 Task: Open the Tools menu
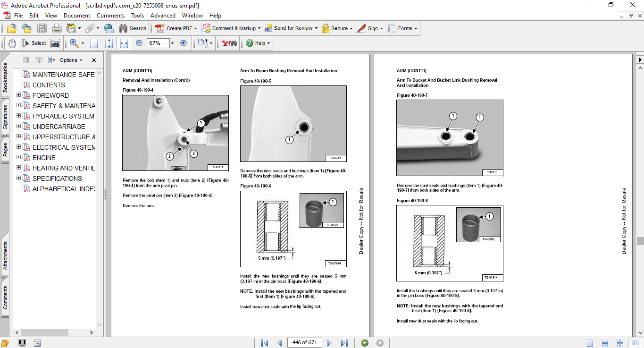(x=138, y=16)
